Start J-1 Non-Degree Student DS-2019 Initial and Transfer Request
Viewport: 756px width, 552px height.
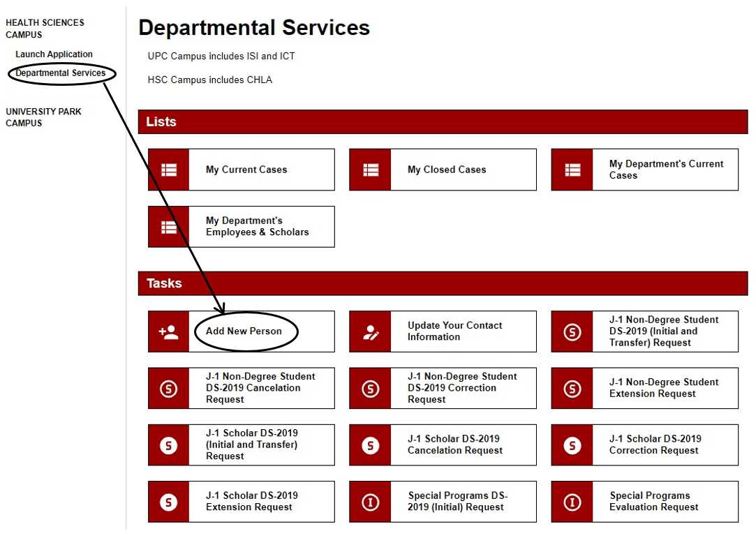point(645,331)
